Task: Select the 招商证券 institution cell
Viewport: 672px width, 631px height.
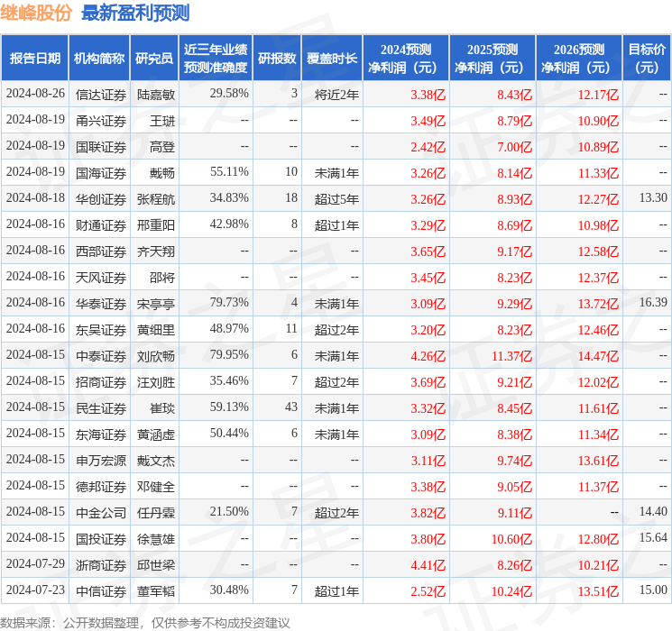Action: (101, 382)
